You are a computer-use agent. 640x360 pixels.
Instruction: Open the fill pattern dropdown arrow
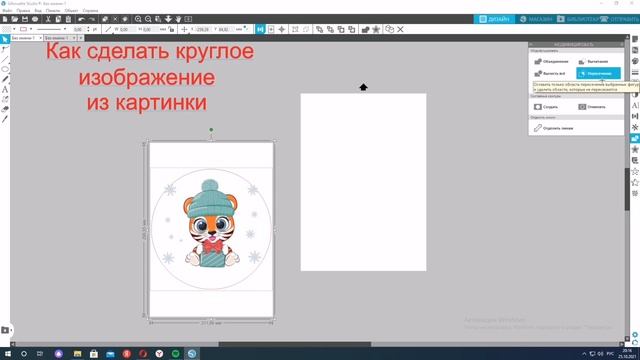14,29
